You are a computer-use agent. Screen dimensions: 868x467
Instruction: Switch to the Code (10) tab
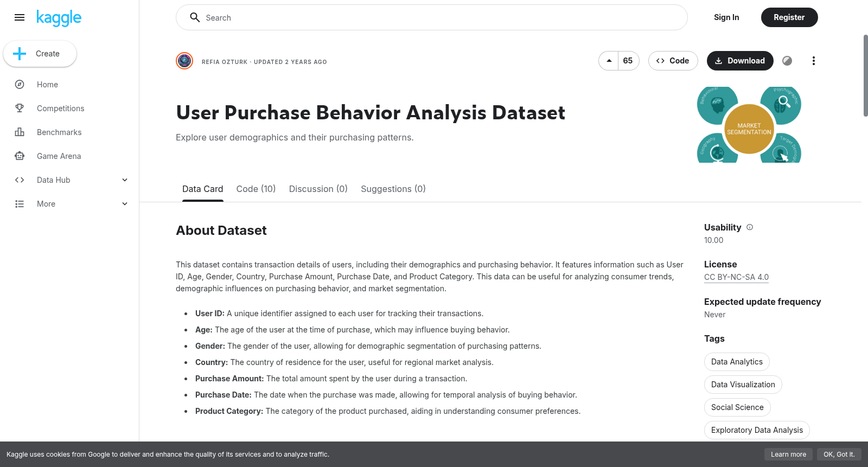point(256,189)
